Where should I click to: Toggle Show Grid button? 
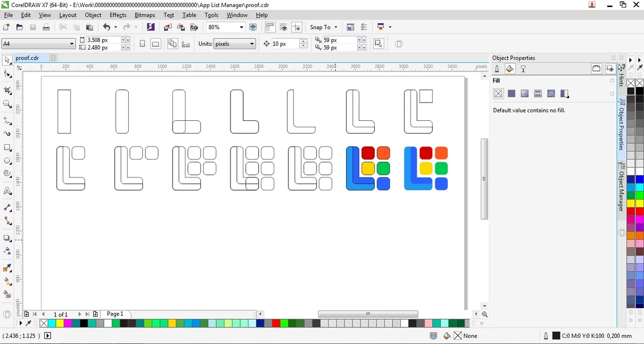pyautogui.click(x=284, y=27)
